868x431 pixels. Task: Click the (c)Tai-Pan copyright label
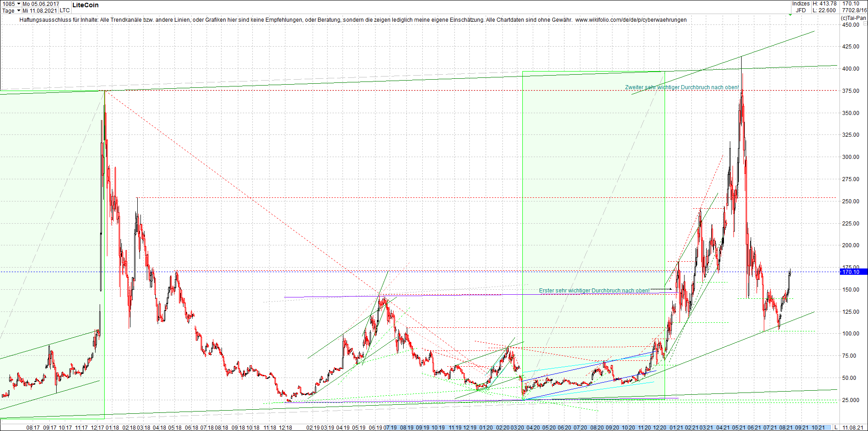[854, 18]
